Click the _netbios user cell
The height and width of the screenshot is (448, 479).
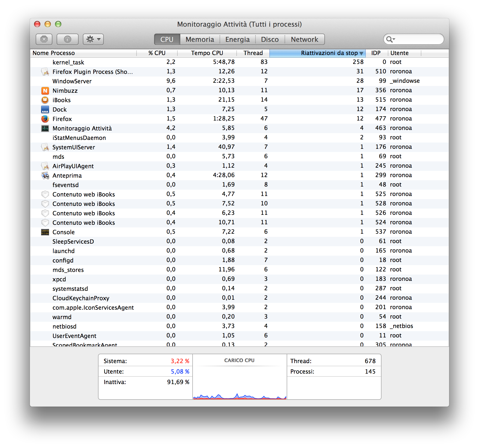[x=401, y=326]
